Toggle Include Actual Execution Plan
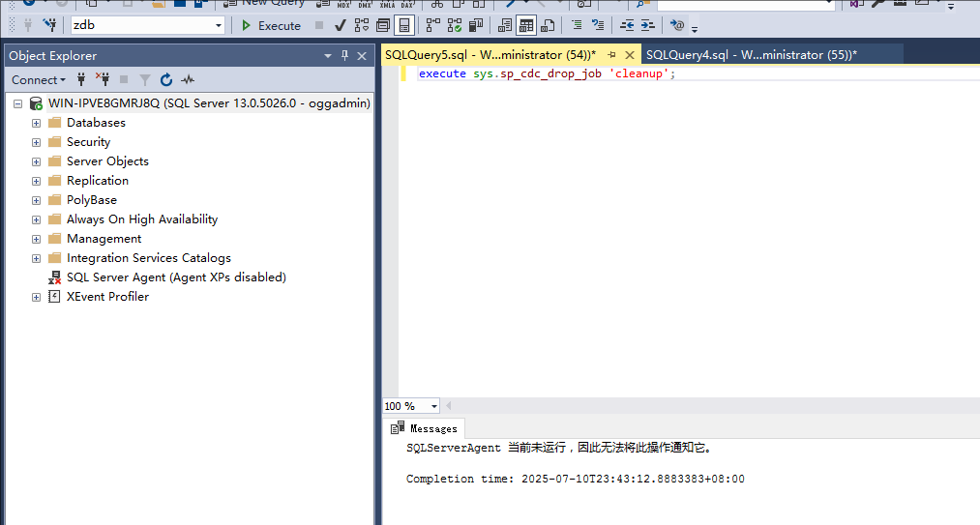Image resolution: width=980 pixels, height=525 pixels. click(x=433, y=26)
